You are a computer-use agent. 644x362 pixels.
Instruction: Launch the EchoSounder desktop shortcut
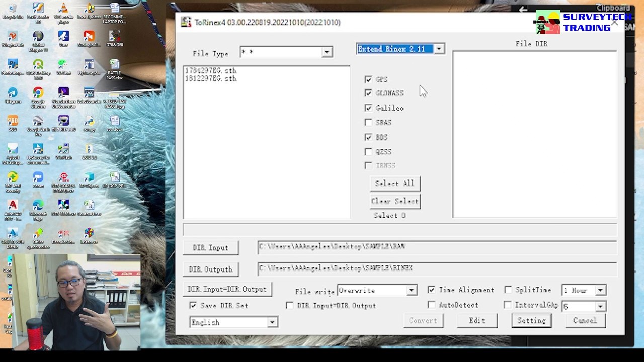click(x=89, y=96)
